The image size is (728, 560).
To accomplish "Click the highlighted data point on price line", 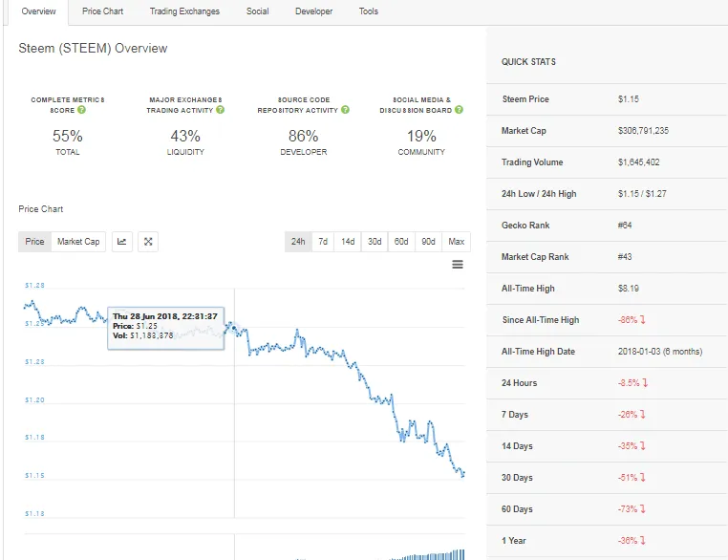I will tap(234, 329).
